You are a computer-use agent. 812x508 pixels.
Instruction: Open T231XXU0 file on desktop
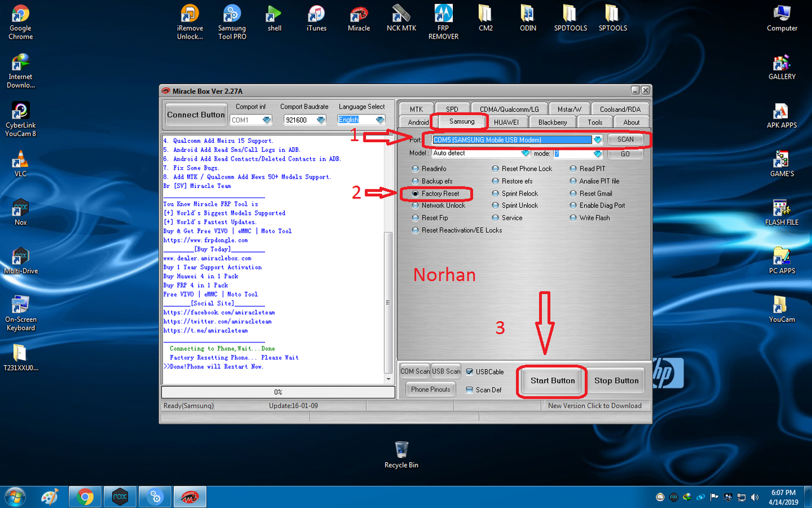click(x=20, y=358)
